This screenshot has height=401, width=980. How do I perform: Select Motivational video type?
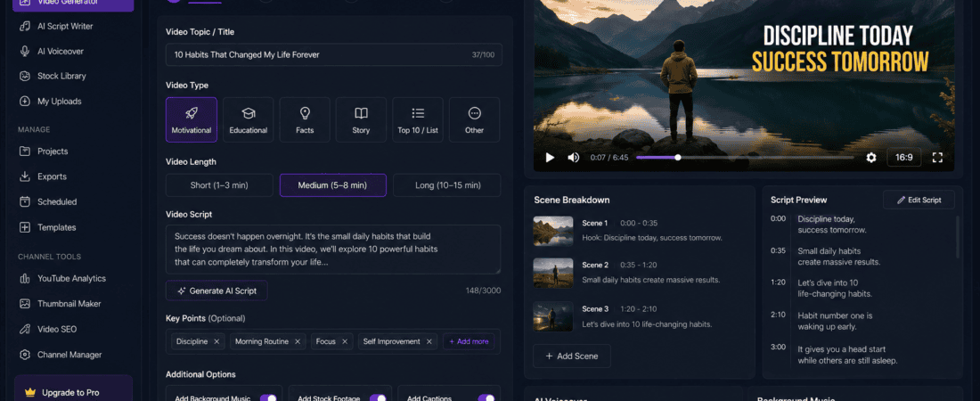[x=192, y=119]
